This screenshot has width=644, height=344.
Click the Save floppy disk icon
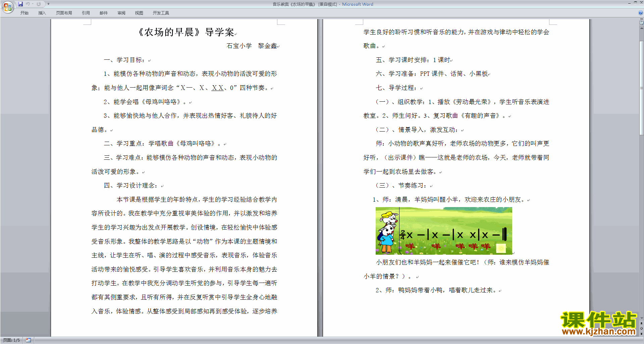coord(20,4)
